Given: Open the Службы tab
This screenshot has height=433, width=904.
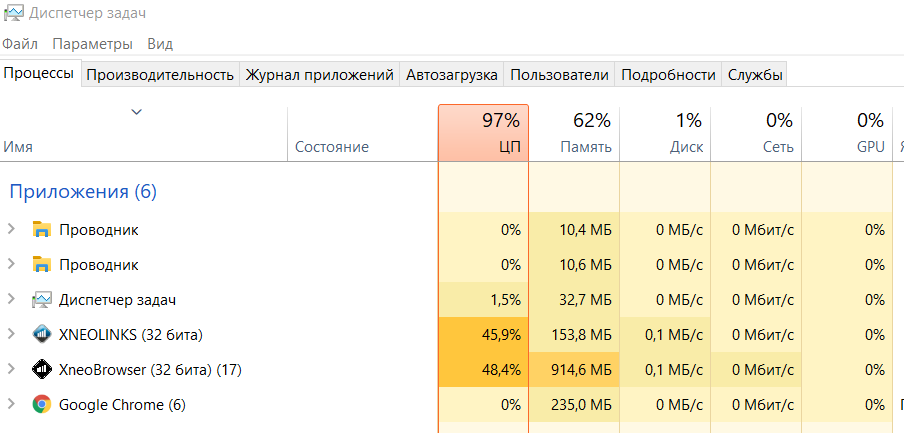Looking at the screenshot, I should [x=755, y=75].
